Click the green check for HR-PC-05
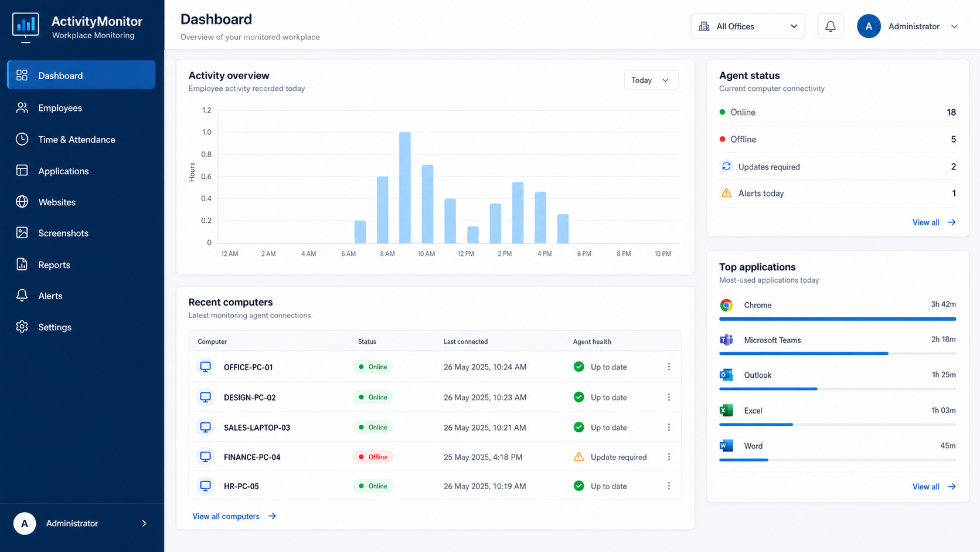Image resolution: width=980 pixels, height=552 pixels. (579, 486)
